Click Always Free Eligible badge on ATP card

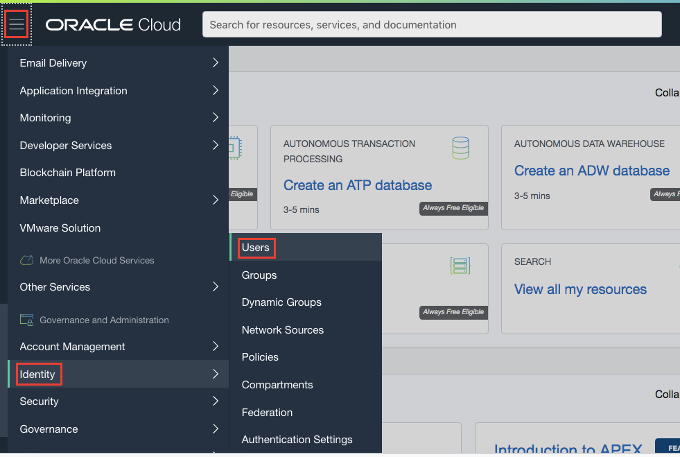[x=454, y=208]
